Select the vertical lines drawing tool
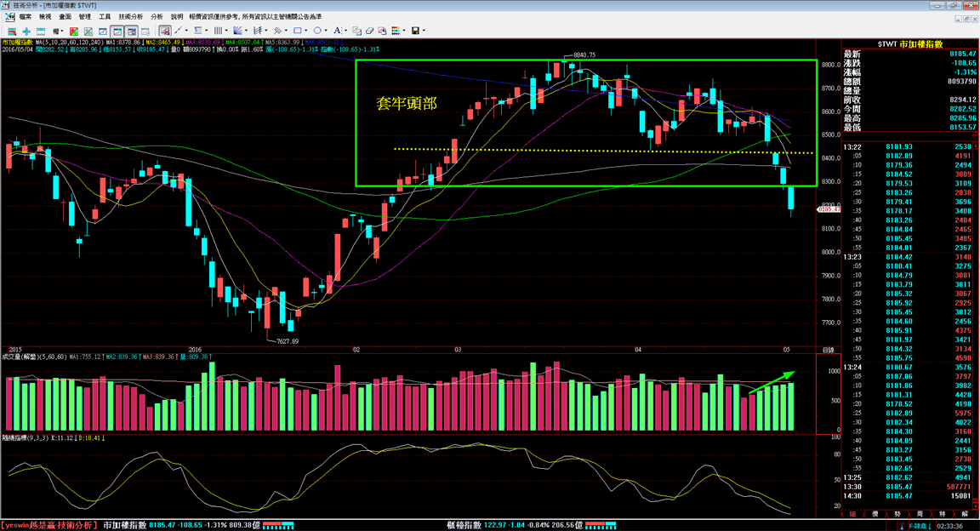This screenshot has height=531, width=980. coord(218,31)
